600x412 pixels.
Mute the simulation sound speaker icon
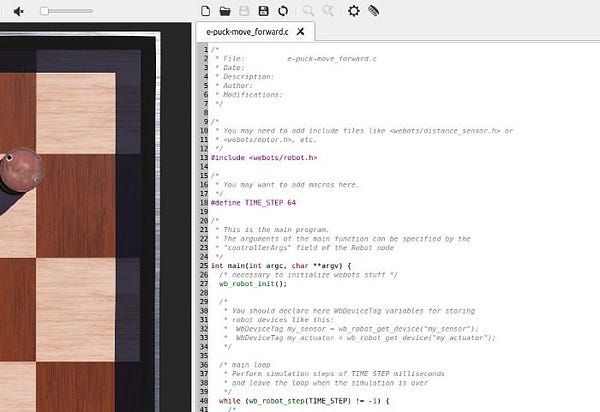18,11
